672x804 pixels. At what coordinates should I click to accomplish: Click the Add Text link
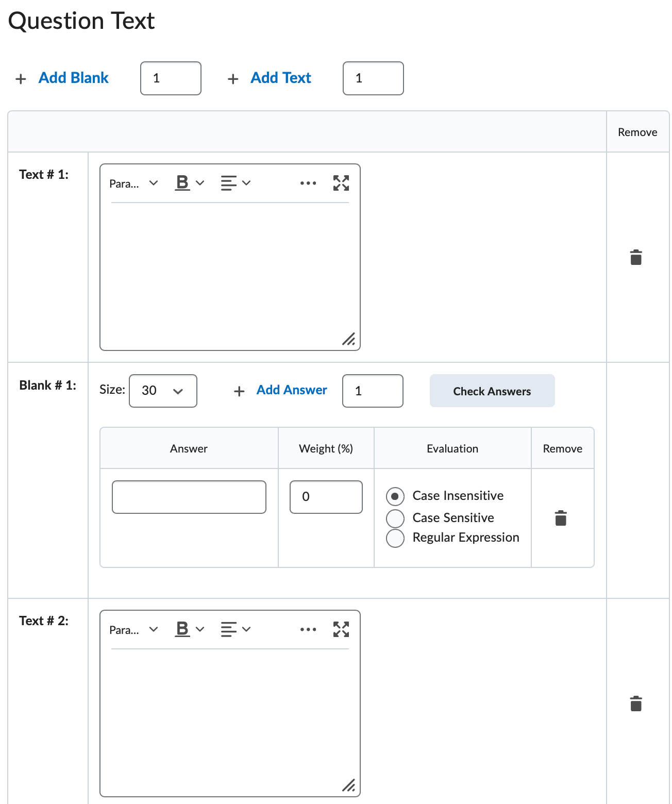pyautogui.click(x=280, y=78)
